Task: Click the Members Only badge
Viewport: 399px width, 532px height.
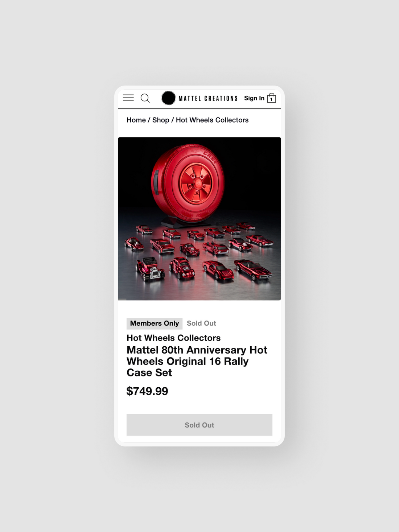Action: pyautogui.click(x=155, y=323)
